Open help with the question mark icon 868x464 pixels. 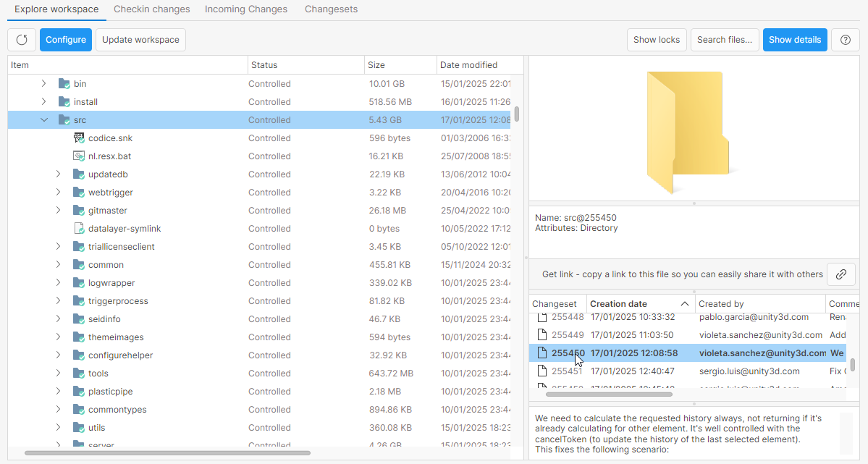click(845, 40)
